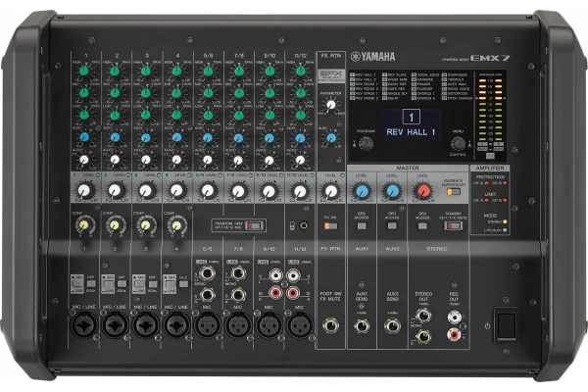Set the channel 9/10 LEVEL knob
The height and width of the screenshot is (392, 588).
(x=269, y=191)
